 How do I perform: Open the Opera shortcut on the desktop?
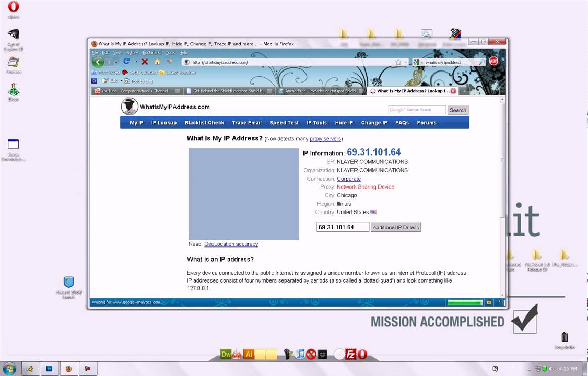pyautogui.click(x=14, y=9)
